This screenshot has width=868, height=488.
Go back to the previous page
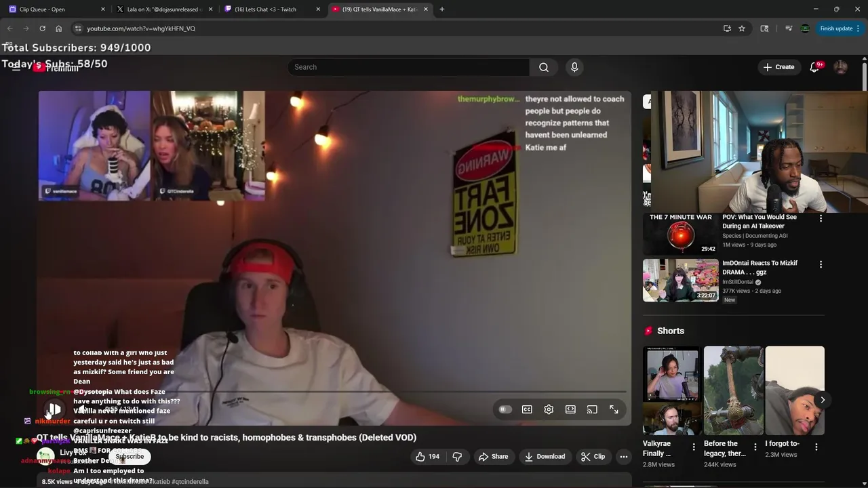[9, 28]
